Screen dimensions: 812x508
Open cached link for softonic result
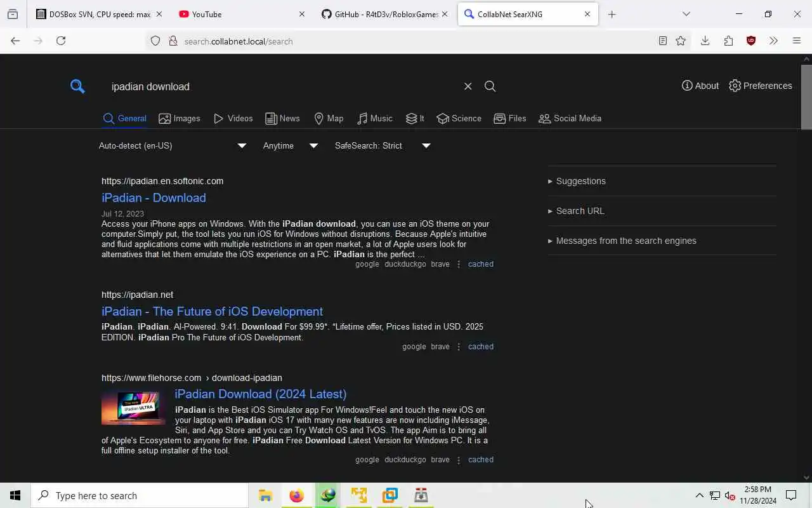click(x=480, y=264)
